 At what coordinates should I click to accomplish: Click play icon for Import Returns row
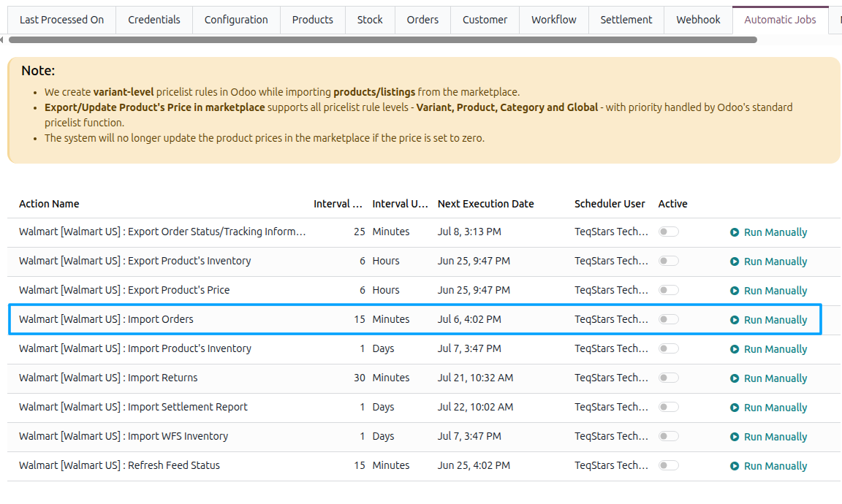(734, 378)
